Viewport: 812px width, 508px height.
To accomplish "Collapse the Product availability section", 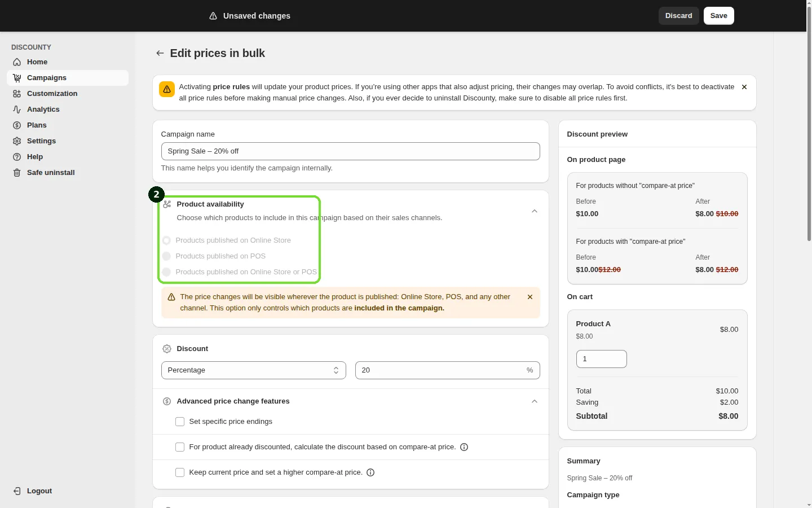I will (x=535, y=211).
